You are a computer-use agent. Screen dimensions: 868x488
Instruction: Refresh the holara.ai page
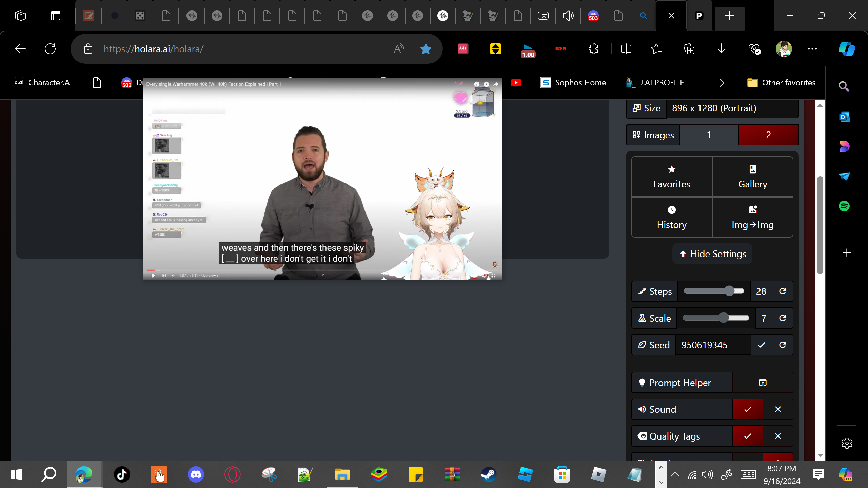pyautogui.click(x=50, y=49)
